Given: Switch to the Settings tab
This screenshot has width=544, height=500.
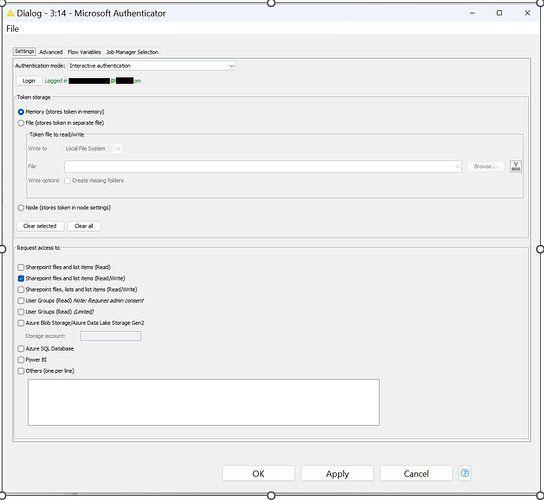Looking at the screenshot, I should click(24, 51).
